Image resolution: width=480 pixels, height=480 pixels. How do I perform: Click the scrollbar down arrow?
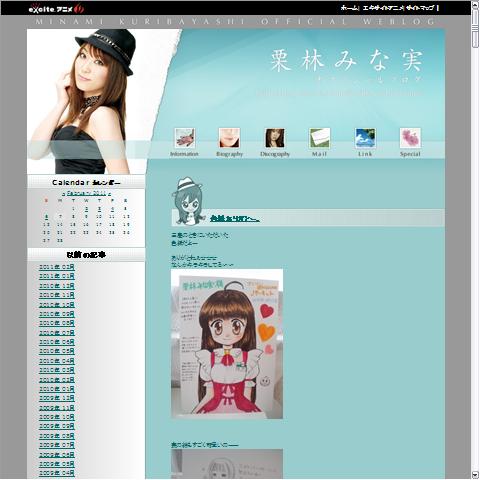coord(475,475)
